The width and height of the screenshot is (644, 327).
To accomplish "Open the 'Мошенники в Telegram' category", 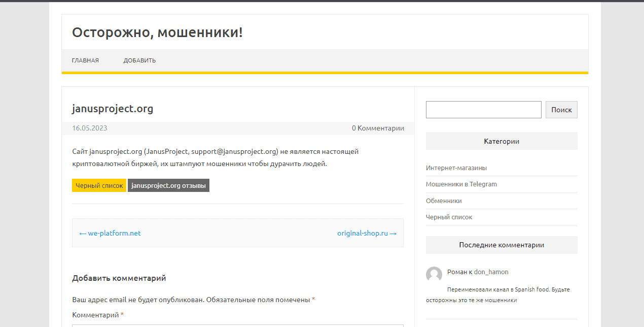I will (x=461, y=184).
